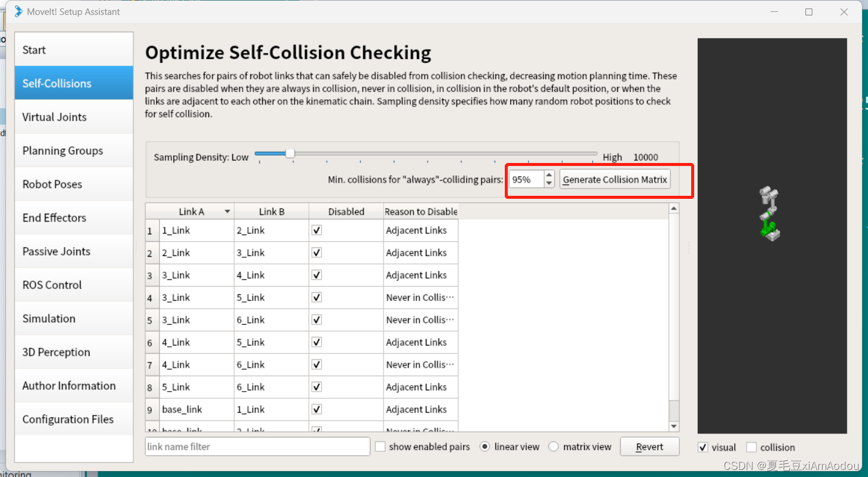Click the Disabled column header
The height and width of the screenshot is (477, 868).
pyautogui.click(x=346, y=211)
